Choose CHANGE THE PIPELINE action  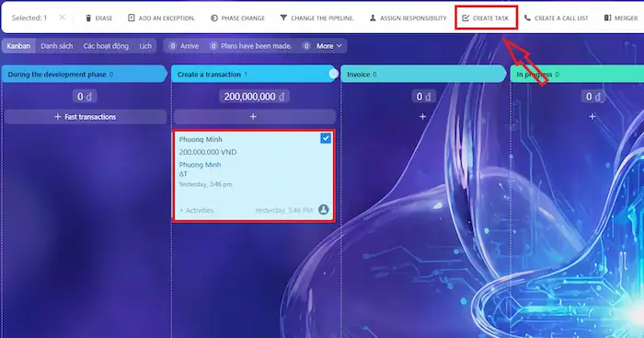click(322, 18)
